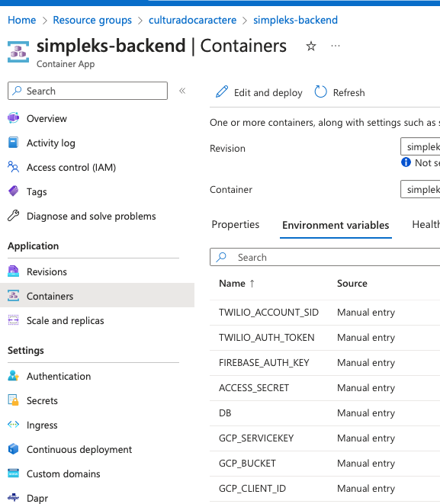Switch to the Properties tab
This screenshot has height=504, width=440.
click(236, 224)
